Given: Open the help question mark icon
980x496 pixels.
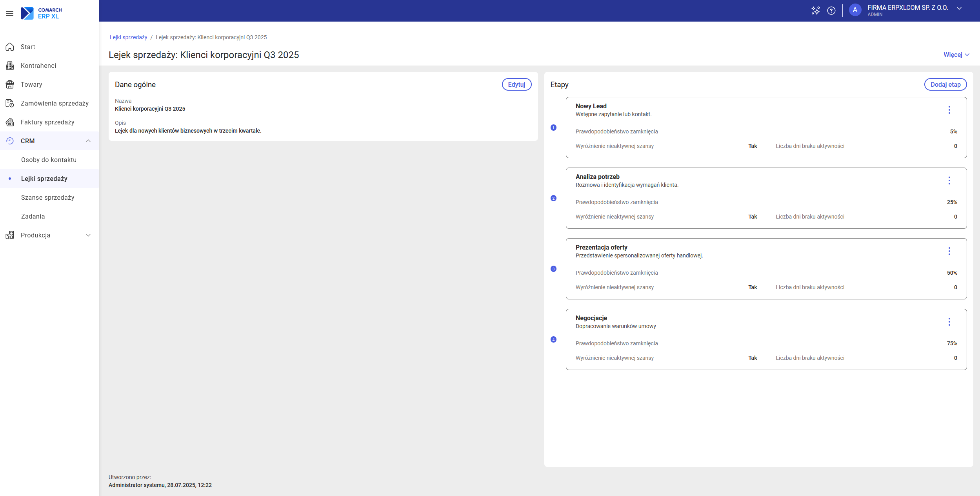Looking at the screenshot, I should (x=831, y=11).
